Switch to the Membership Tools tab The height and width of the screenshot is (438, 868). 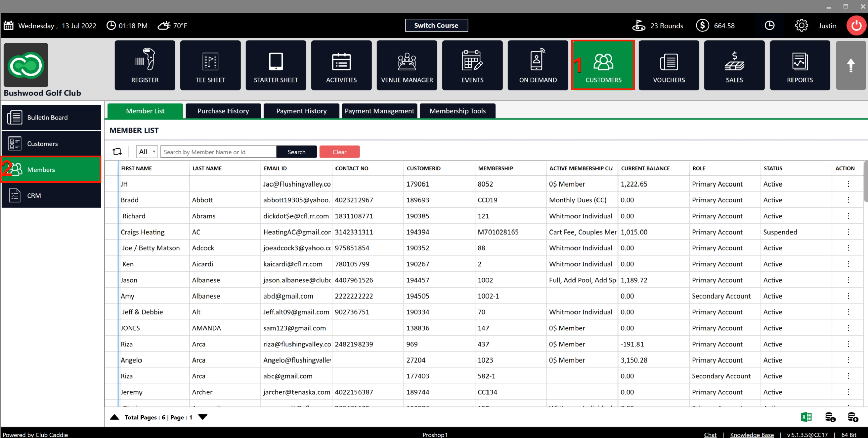457,111
